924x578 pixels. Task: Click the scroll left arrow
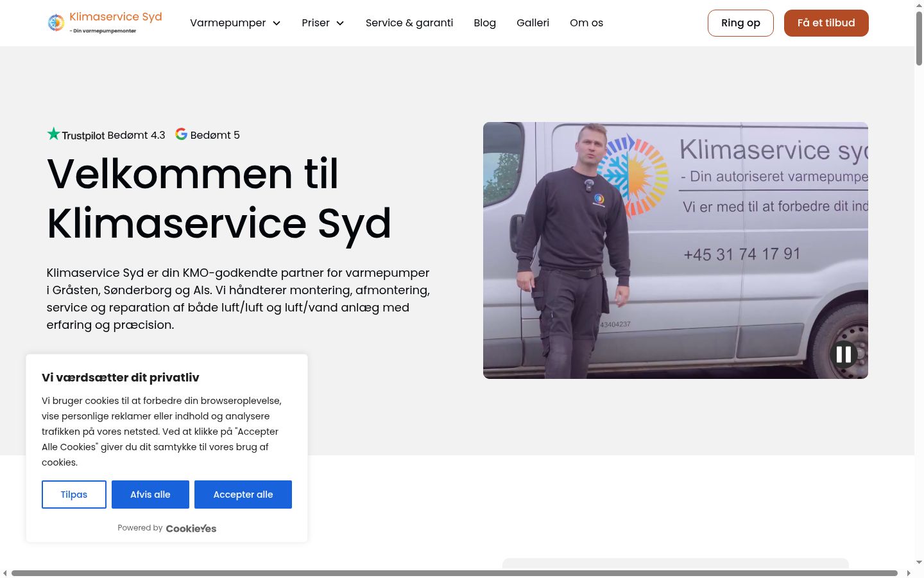point(5,573)
